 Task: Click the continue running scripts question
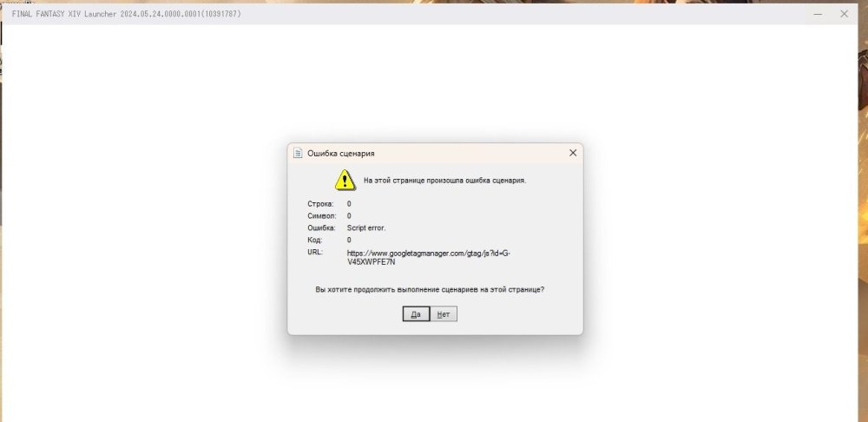point(430,289)
